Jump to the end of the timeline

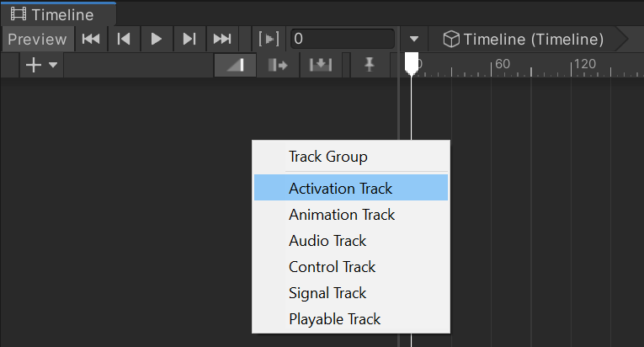point(221,39)
